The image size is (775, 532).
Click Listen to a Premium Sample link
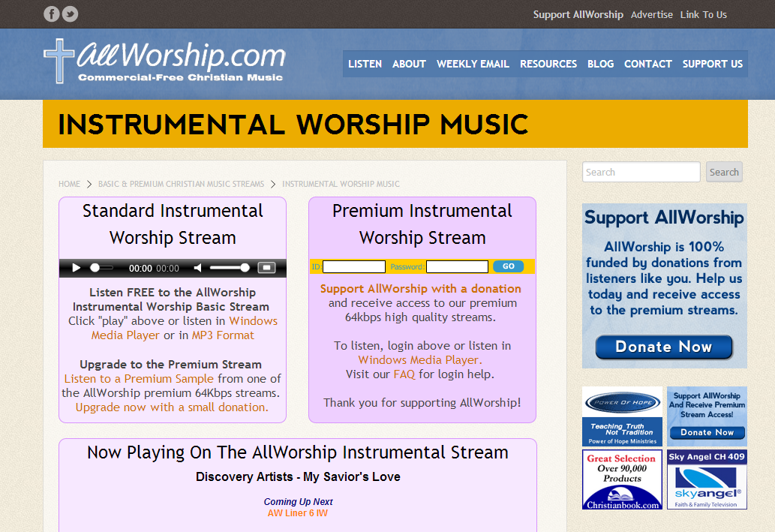click(x=139, y=379)
